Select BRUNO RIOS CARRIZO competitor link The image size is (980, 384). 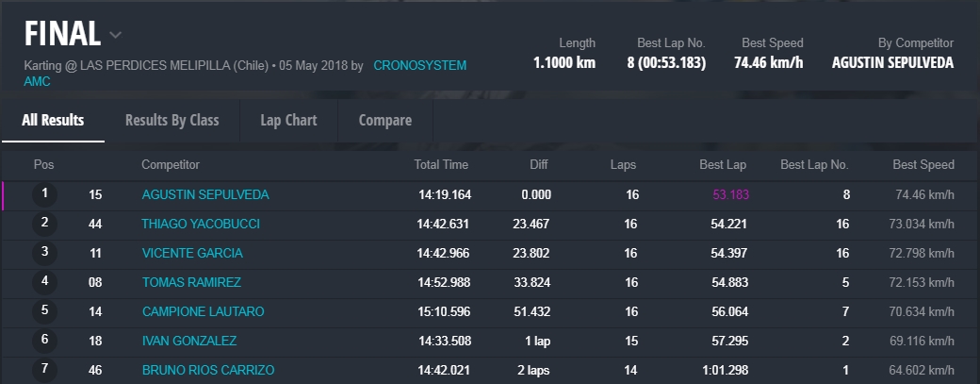[207, 370]
